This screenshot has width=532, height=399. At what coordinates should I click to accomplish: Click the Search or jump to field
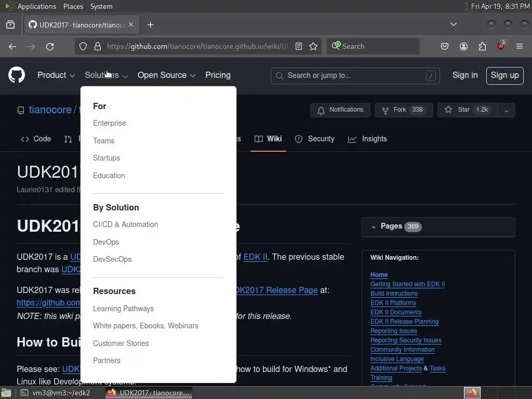click(x=355, y=76)
